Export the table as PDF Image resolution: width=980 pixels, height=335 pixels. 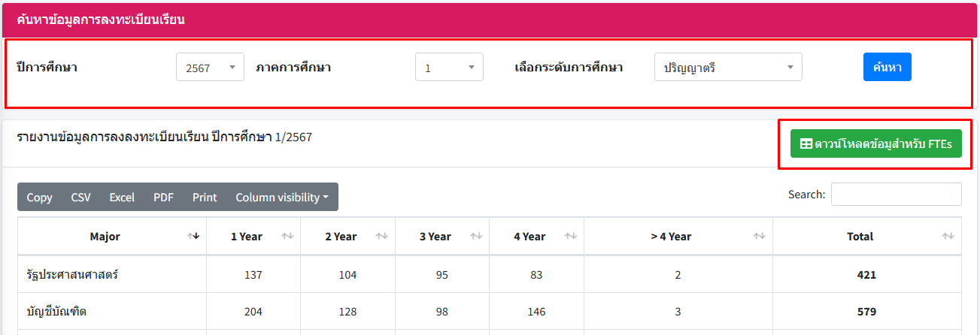(x=163, y=198)
